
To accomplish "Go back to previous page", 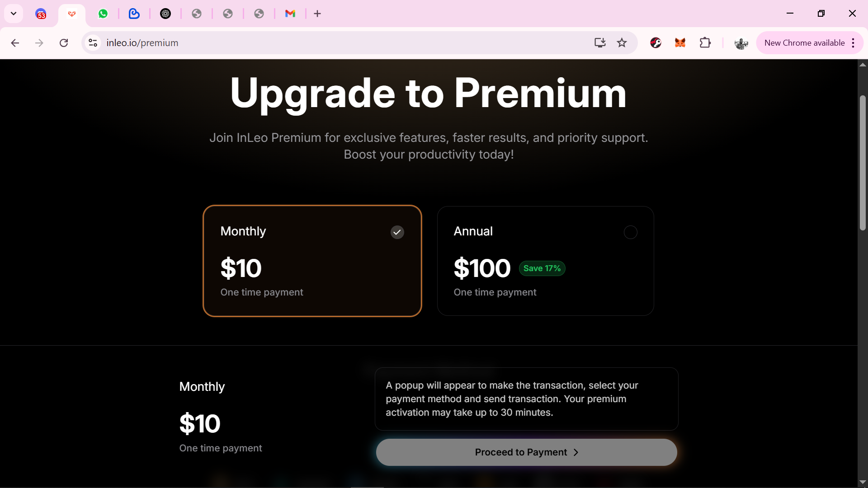I will coord(15,43).
